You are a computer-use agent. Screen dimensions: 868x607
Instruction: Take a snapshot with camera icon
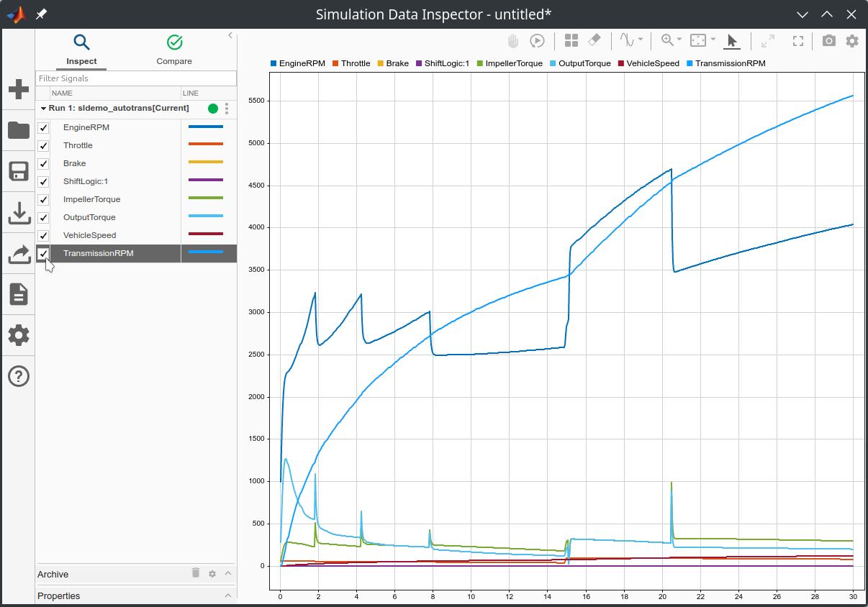tap(829, 41)
